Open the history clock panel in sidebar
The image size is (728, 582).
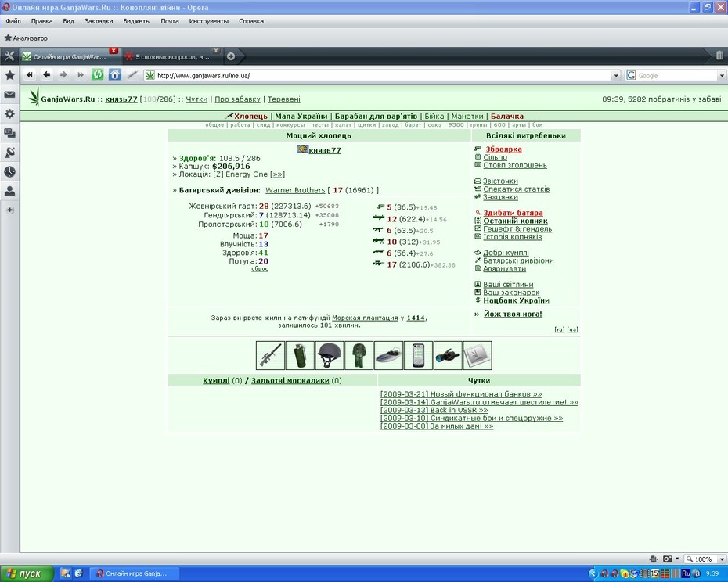click(x=9, y=172)
